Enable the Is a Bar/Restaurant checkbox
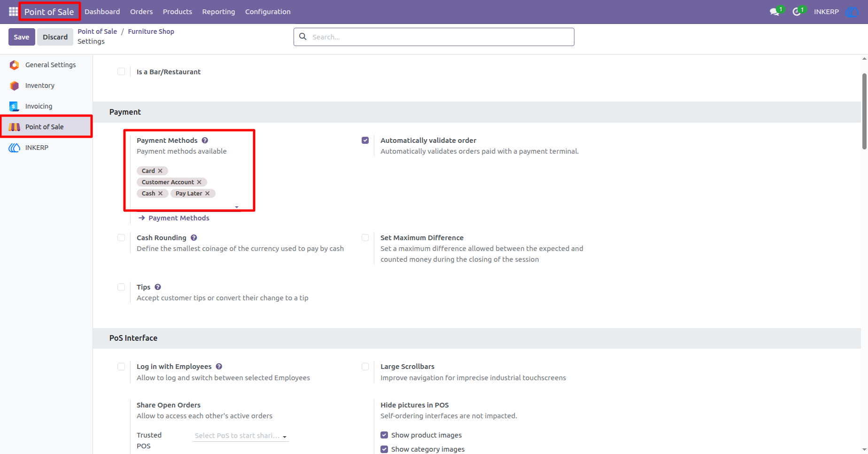This screenshot has height=454, width=868. coord(121,72)
